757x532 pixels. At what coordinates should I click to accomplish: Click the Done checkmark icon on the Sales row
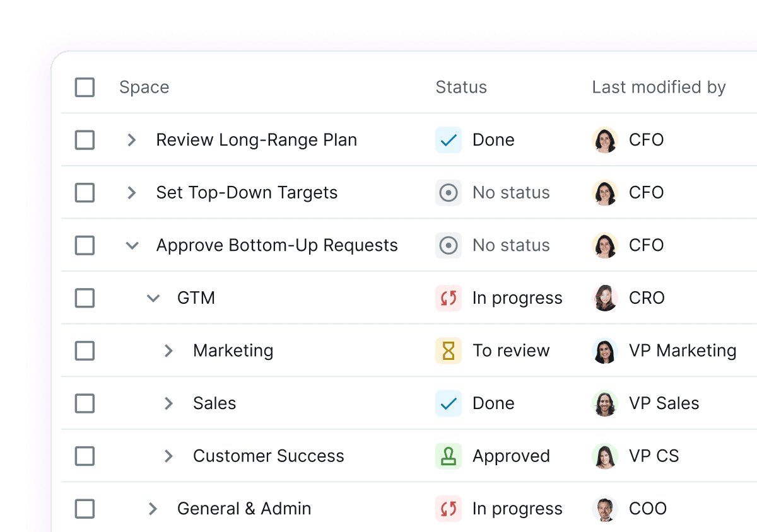pos(449,403)
